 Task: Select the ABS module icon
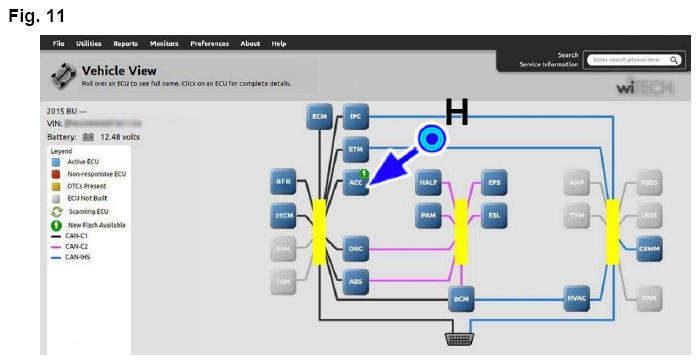(355, 282)
